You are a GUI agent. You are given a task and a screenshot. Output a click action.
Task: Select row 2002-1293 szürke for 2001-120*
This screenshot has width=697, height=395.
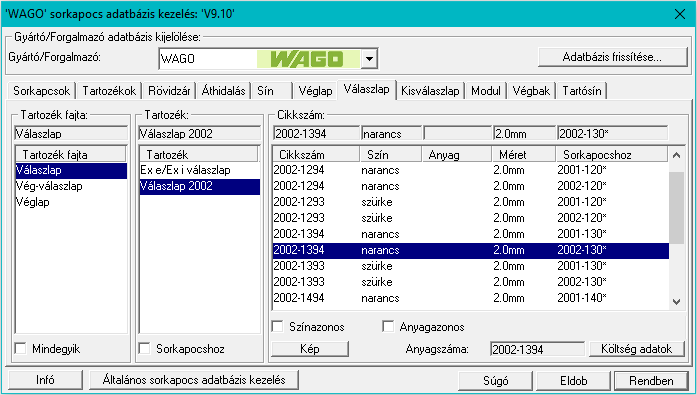[471, 202]
